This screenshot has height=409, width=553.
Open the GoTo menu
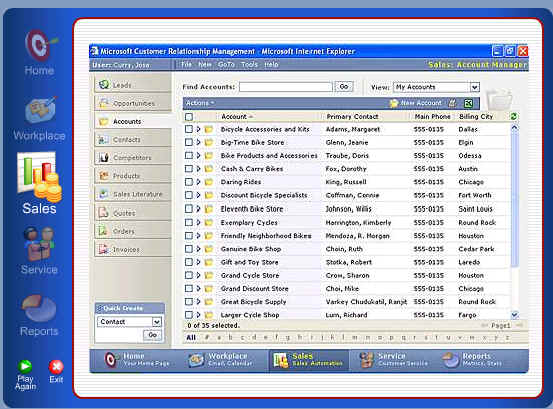[226, 65]
